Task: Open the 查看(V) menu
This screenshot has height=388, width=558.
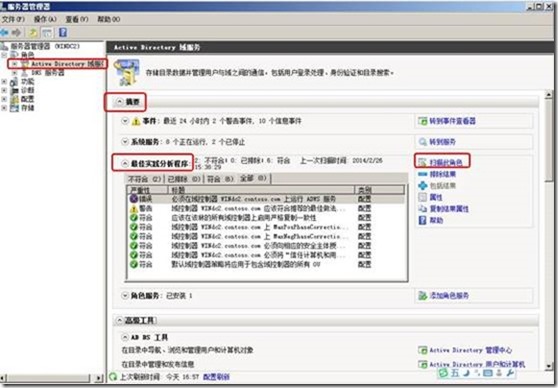Action: point(77,19)
